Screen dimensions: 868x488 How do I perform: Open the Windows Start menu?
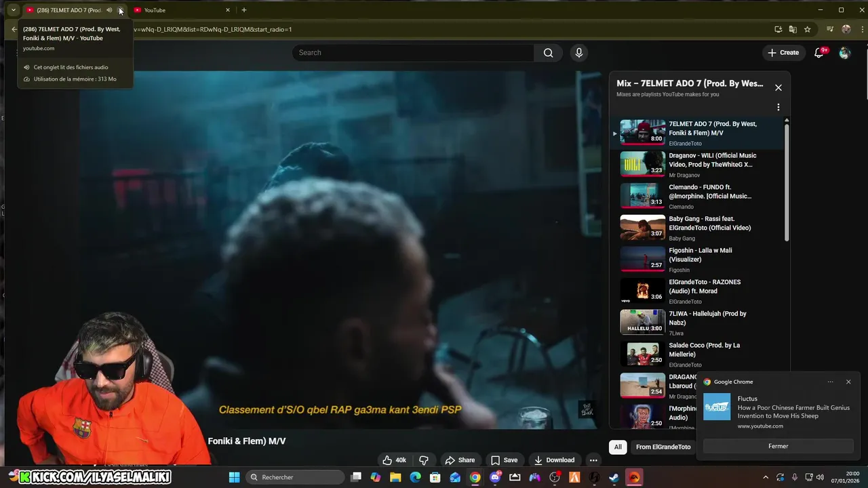(x=234, y=477)
